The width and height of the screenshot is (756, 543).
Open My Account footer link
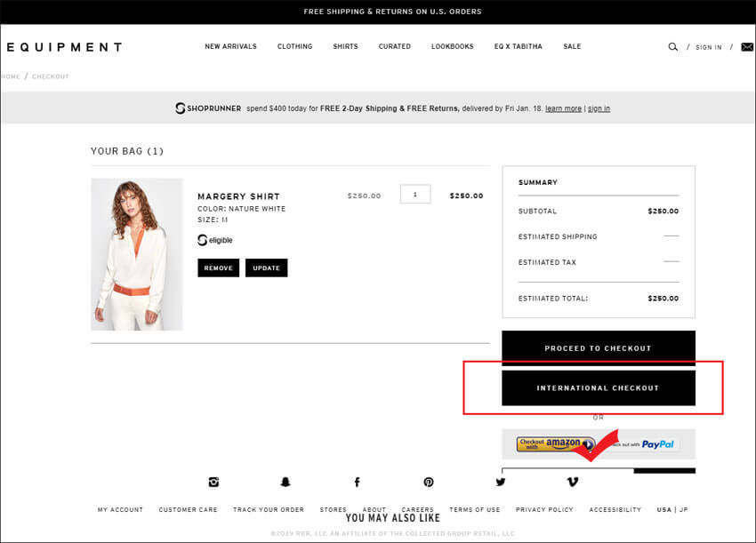(x=120, y=509)
